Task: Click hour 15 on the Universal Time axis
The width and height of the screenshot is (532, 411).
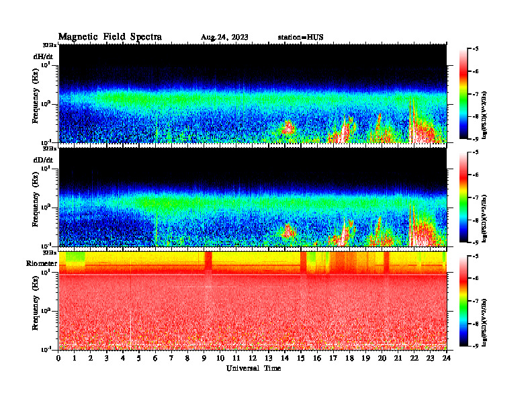Action: pyautogui.click(x=301, y=358)
